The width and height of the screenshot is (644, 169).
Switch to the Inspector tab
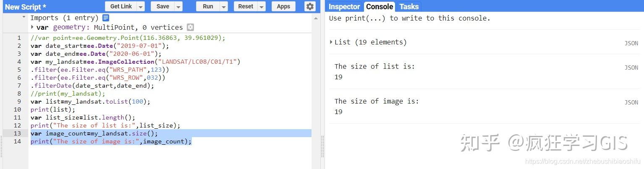pos(344,7)
